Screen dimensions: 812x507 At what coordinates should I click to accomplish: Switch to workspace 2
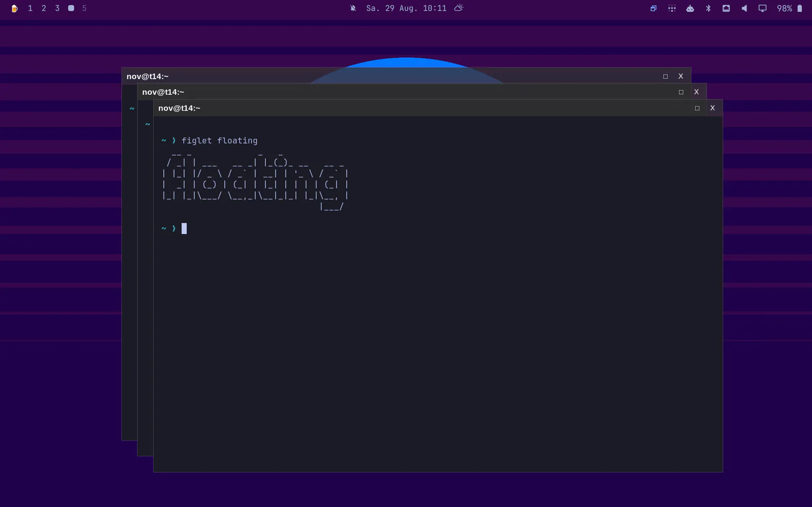44,8
